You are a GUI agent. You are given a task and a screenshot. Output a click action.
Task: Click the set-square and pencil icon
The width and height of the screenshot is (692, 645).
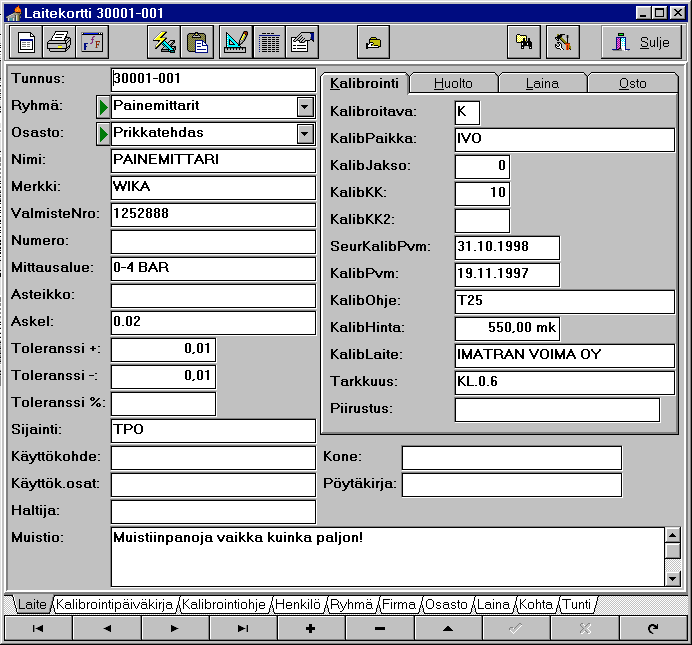click(236, 42)
